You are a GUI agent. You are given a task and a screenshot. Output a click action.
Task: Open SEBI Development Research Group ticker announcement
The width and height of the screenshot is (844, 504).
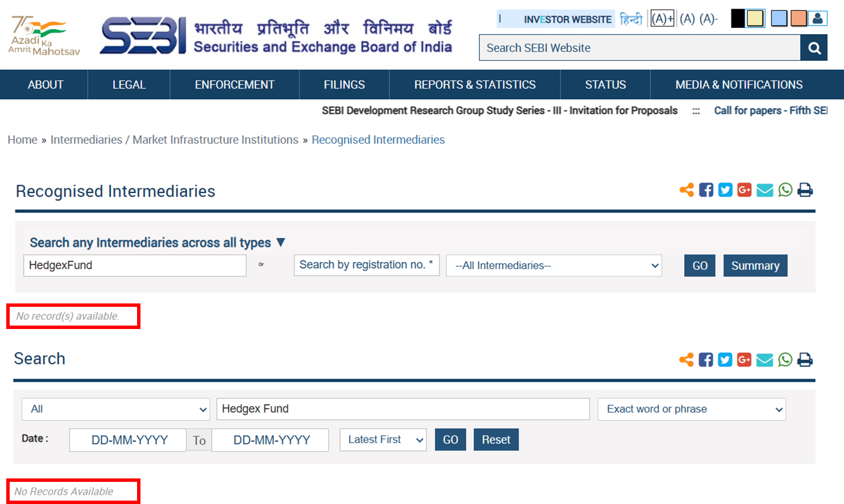coord(499,110)
